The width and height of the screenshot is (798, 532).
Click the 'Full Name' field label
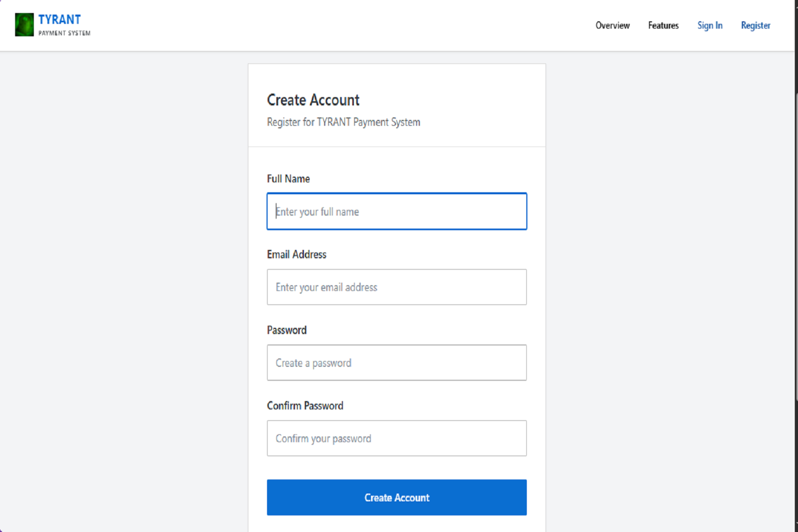point(288,179)
